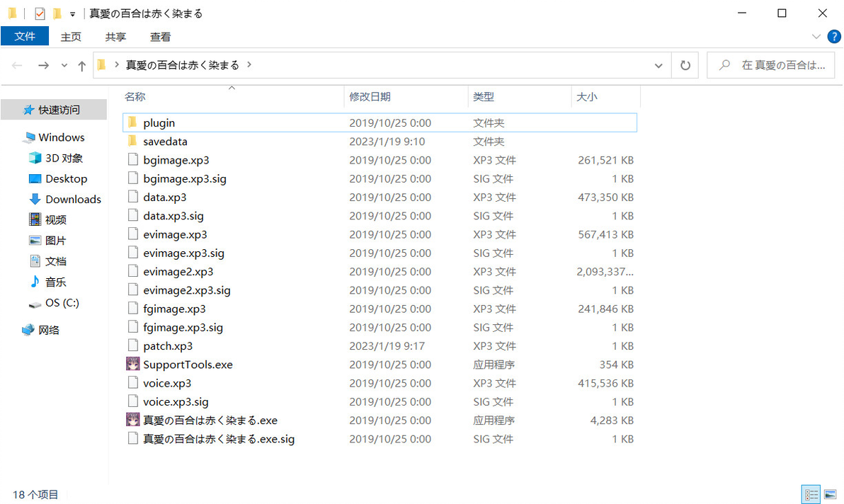Click the properties checkmark quick access icon
Screen dimensions: 844x504
pyautogui.click(x=40, y=13)
